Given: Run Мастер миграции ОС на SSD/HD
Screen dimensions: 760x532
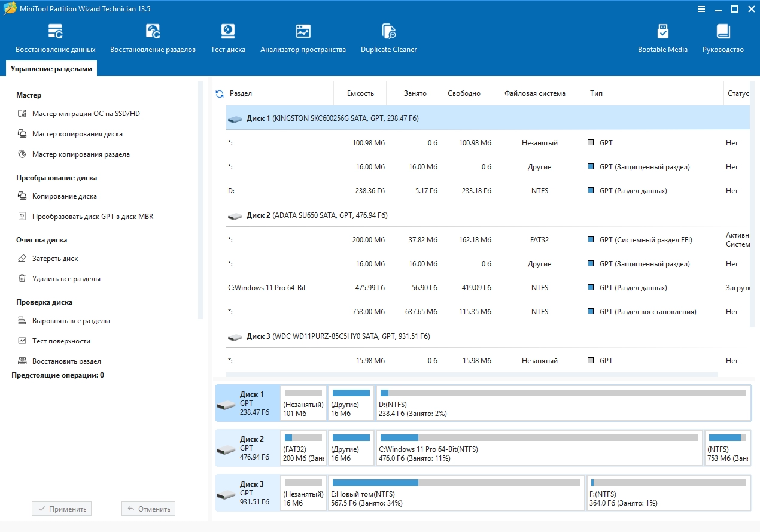Looking at the screenshot, I should pyautogui.click(x=86, y=114).
